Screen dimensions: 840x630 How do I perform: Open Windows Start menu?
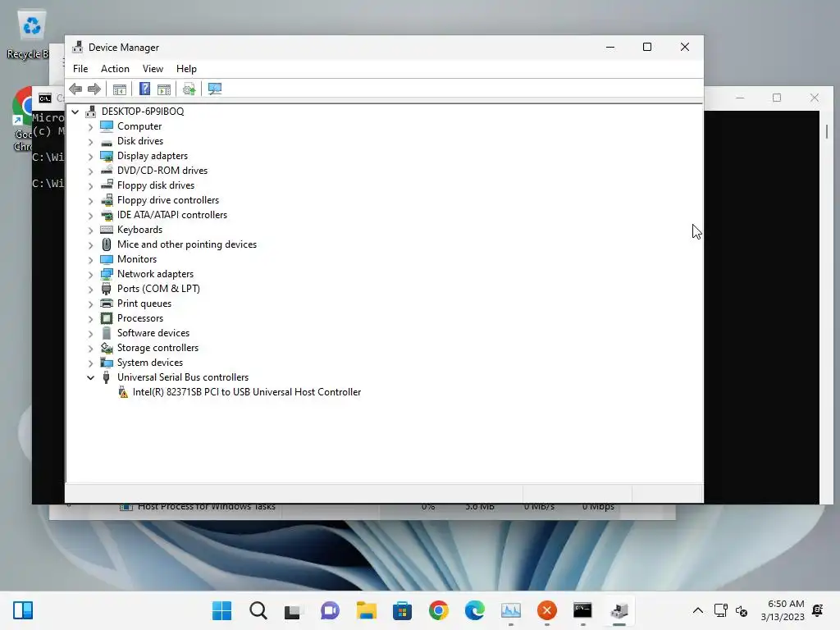[221, 610]
